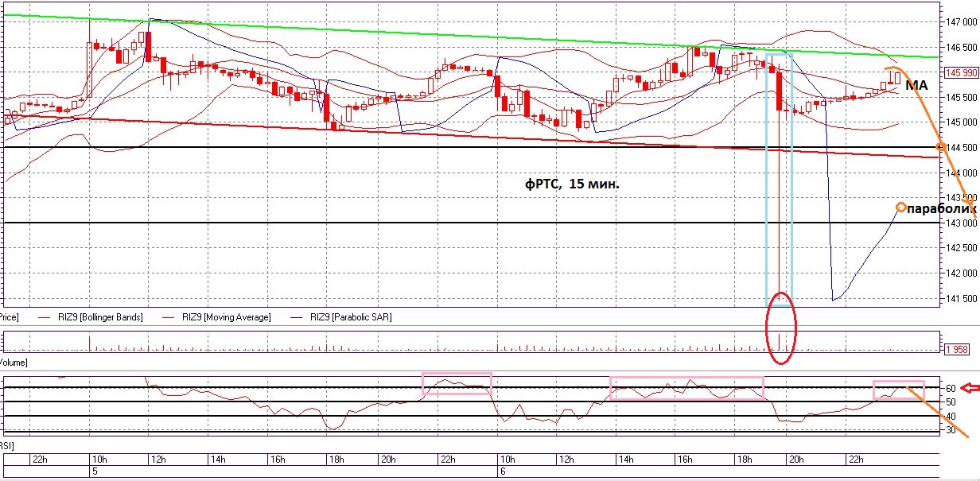Click the Price pane label
Screen dimensions: 980x481
[8, 317]
